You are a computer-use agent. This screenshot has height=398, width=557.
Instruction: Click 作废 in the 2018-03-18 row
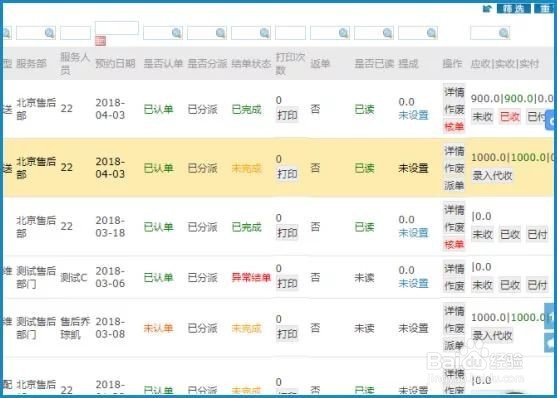point(454,227)
